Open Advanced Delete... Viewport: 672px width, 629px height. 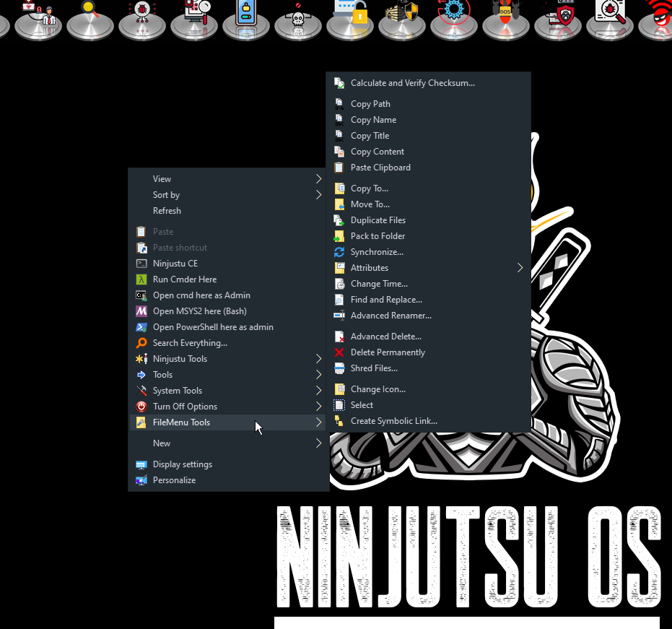coord(428,336)
